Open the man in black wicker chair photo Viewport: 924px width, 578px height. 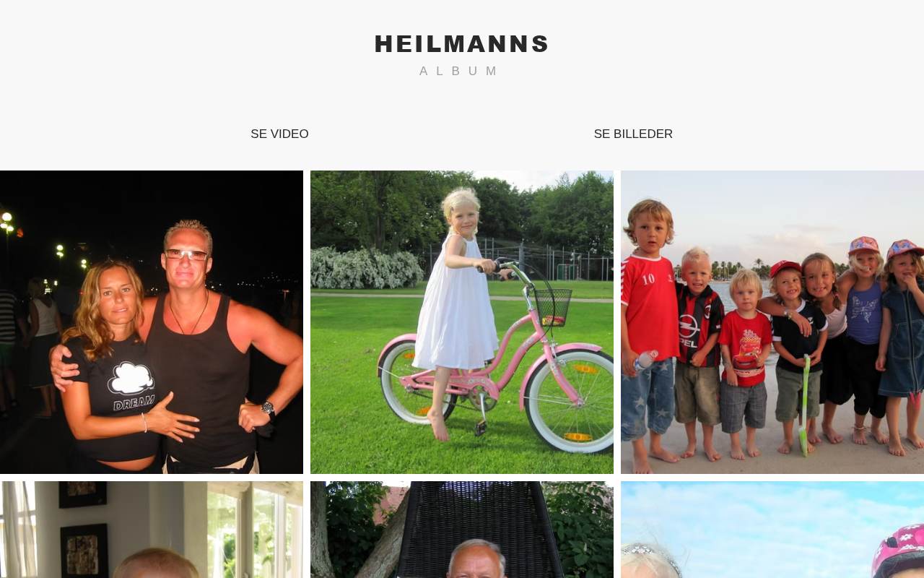462,530
